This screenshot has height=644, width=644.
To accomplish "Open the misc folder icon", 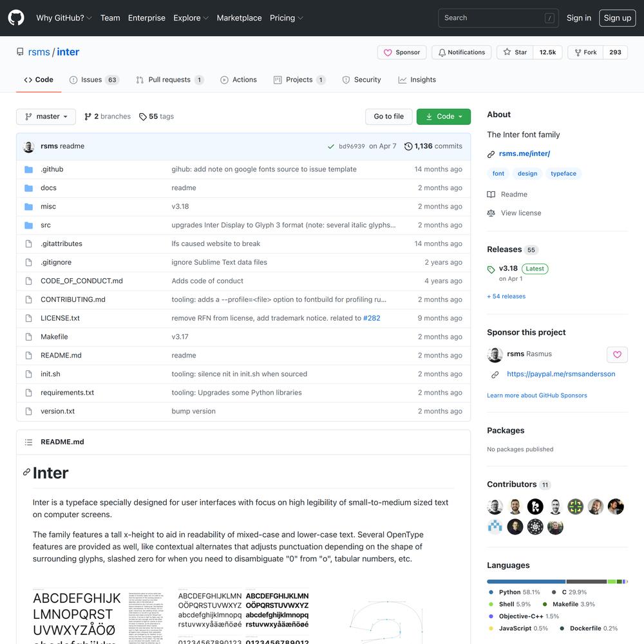I will [28, 207].
